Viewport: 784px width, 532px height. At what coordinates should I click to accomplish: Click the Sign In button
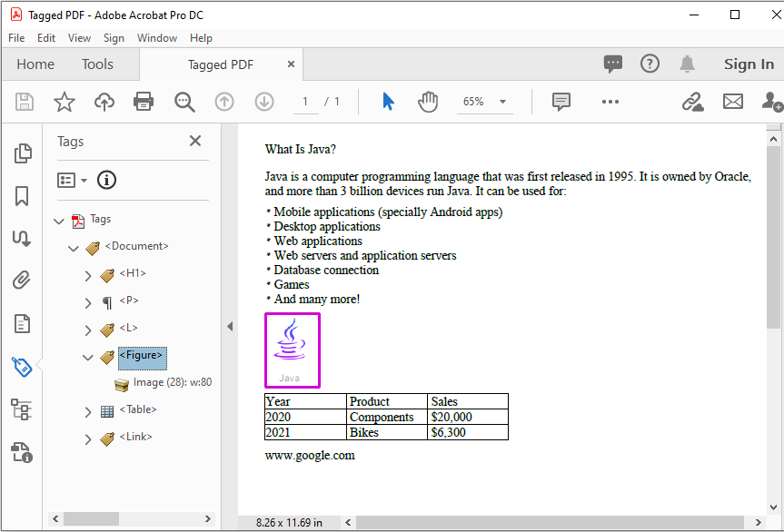coord(749,64)
